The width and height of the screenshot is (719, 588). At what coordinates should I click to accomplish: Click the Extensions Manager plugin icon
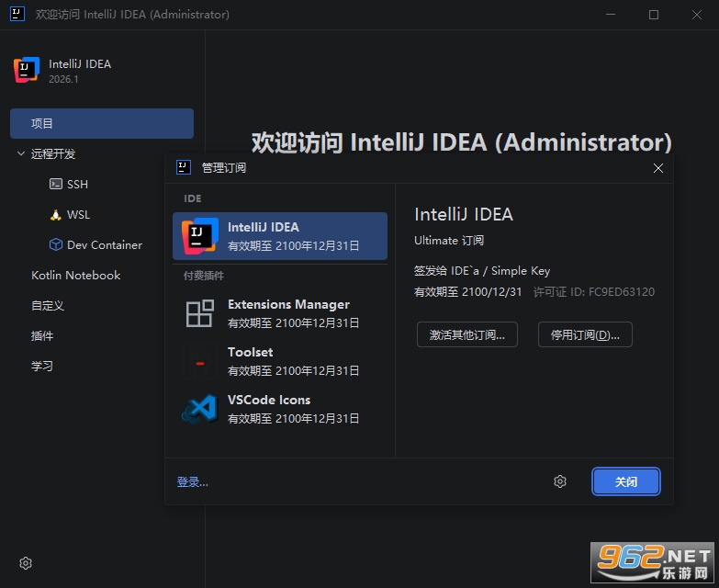[x=200, y=313]
